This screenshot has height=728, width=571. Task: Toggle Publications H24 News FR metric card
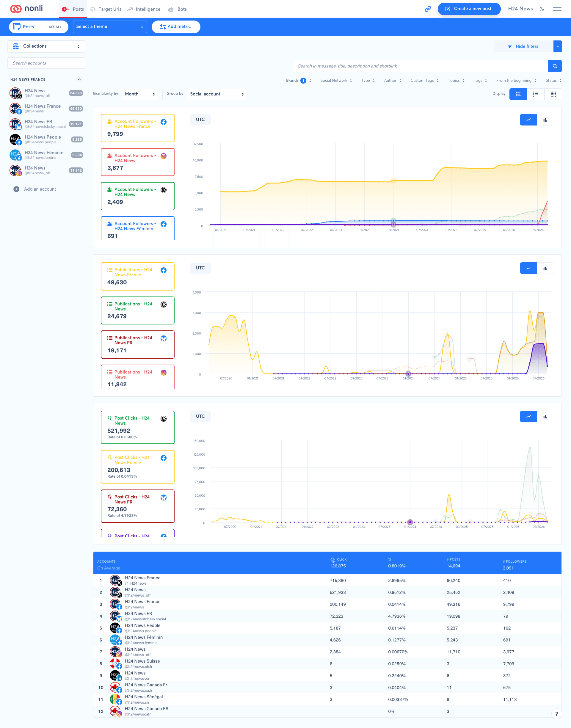coord(138,345)
